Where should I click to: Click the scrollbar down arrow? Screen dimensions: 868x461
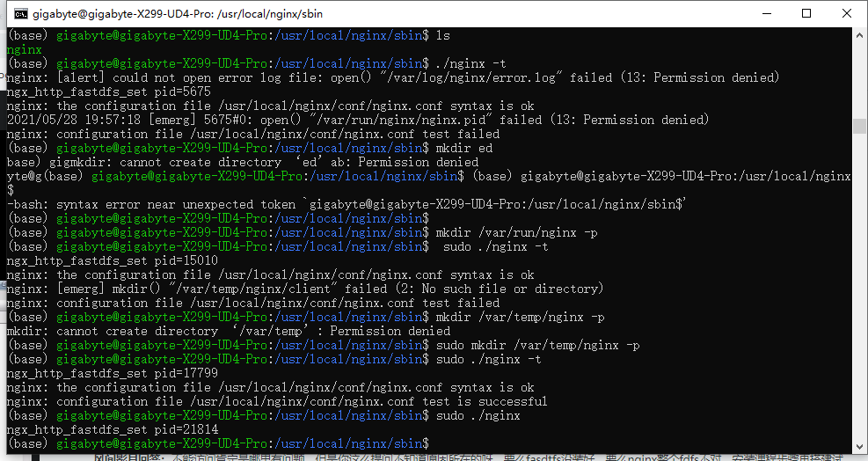(x=860, y=447)
